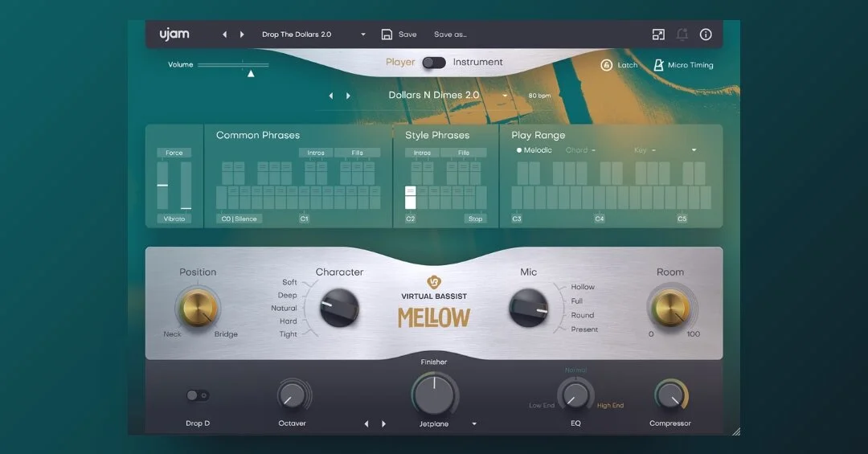Expand the Play Range dropdown arrow
This screenshot has width=868, height=454.
pos(694,150)
